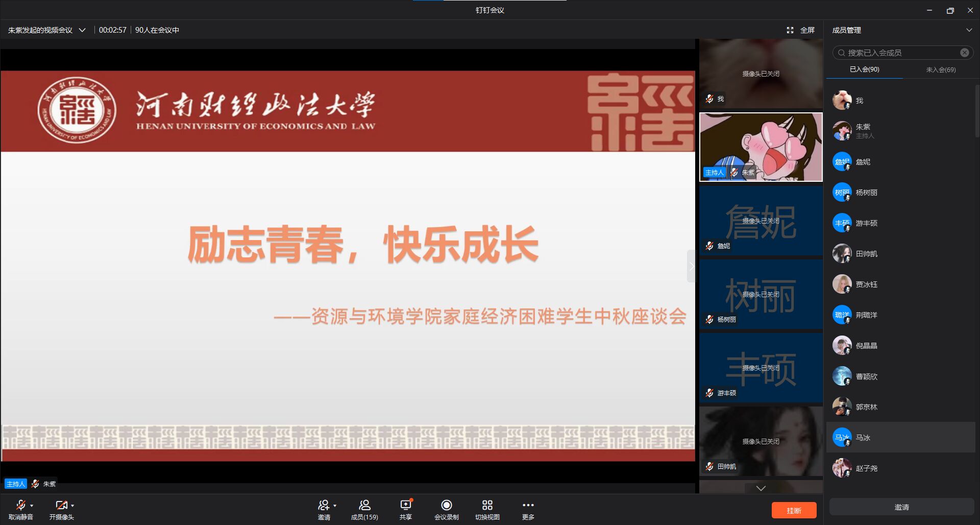The height and width of the screenshot is (525, 980).
Task: Open microphone options dropdown arrow
Action: click(32, 506)
